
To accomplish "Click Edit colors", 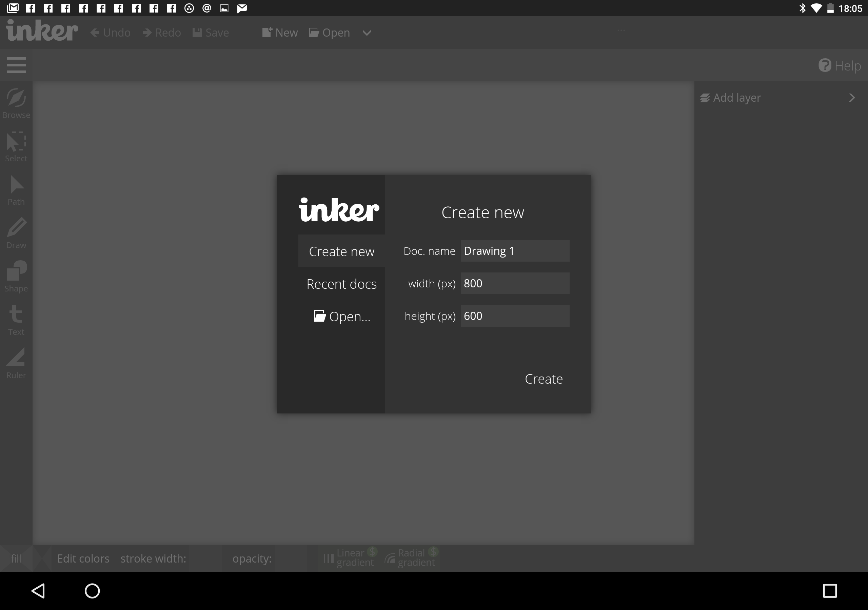I will tap(83, 558).
